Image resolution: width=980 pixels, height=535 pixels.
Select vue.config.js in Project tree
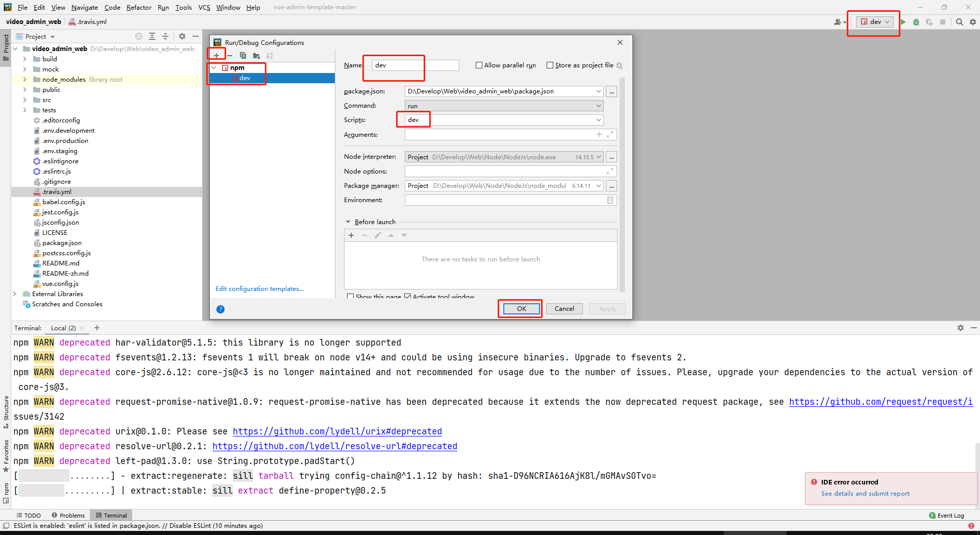point(60,284)
